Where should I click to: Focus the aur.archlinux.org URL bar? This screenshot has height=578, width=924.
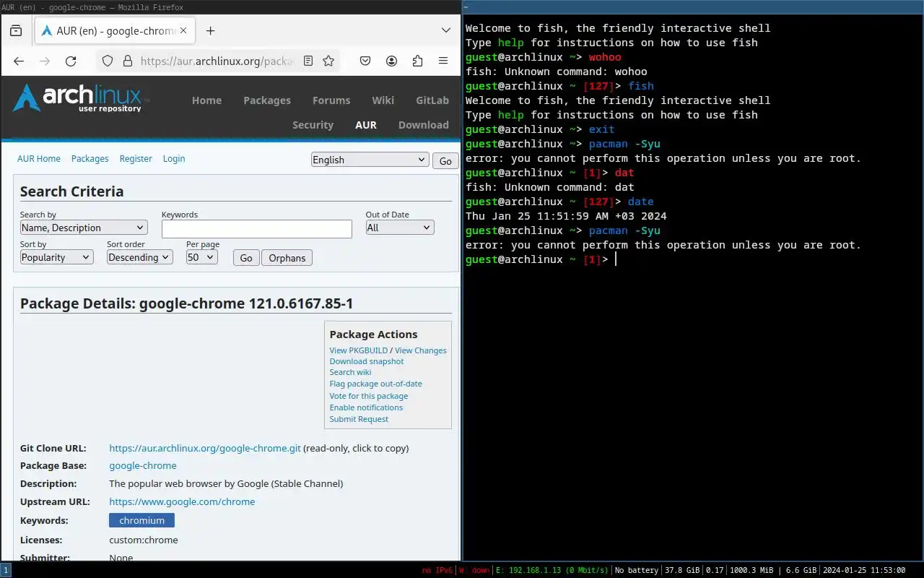[x=218, y=61]
